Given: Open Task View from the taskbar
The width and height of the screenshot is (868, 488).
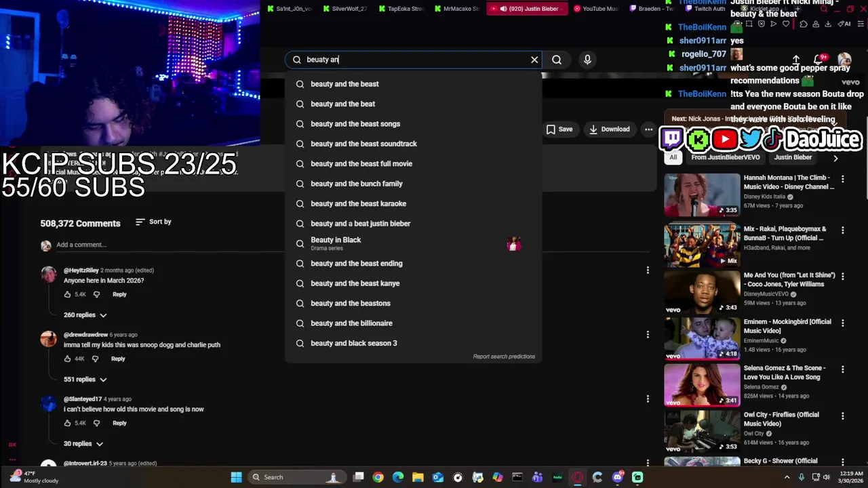Looking at the screenshot, I should click(x=359, y=477).
